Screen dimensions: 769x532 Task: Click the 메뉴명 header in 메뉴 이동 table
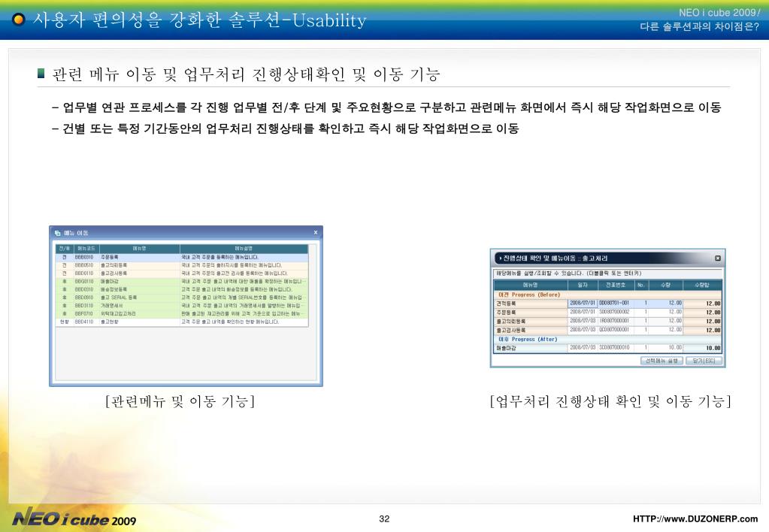click(x=139, y=249)
